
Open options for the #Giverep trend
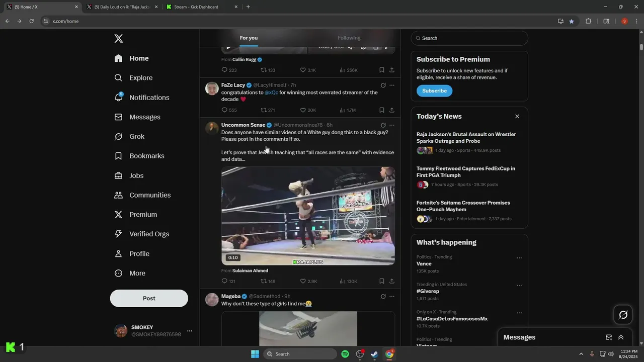coord(519,286)
